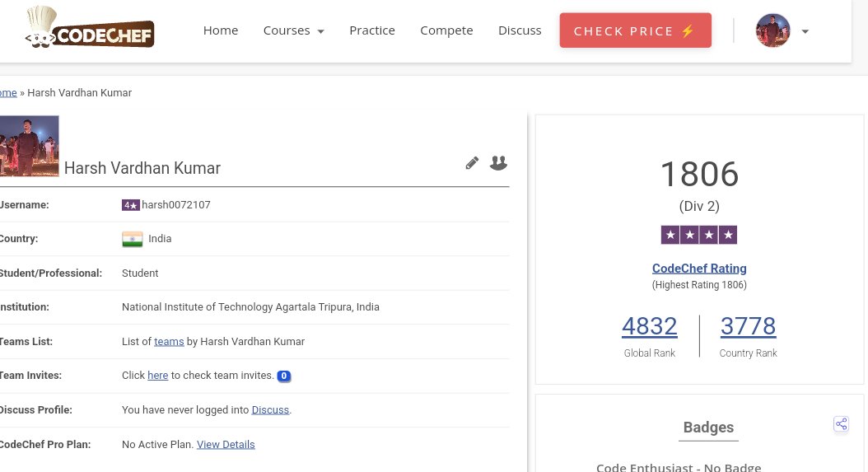The image size is (868, 472).
Task: Click the India flag icon
Action: coord(133,239)
